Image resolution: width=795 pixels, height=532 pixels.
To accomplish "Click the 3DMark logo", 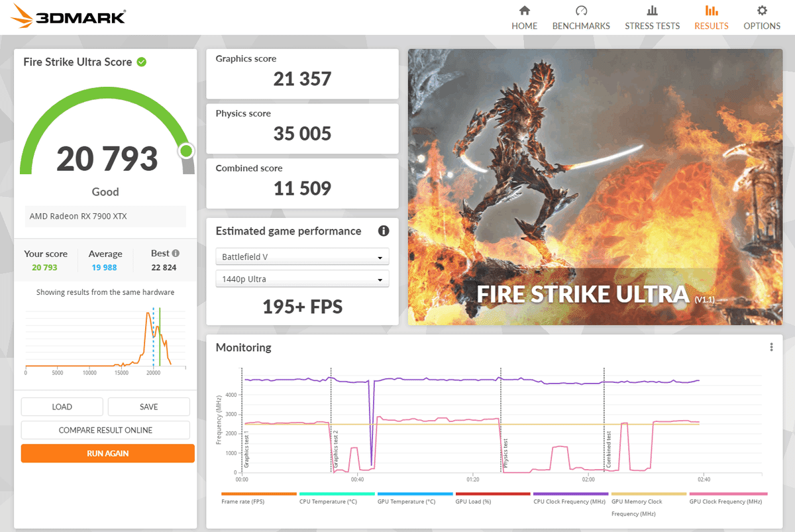I will coord(69,17).
